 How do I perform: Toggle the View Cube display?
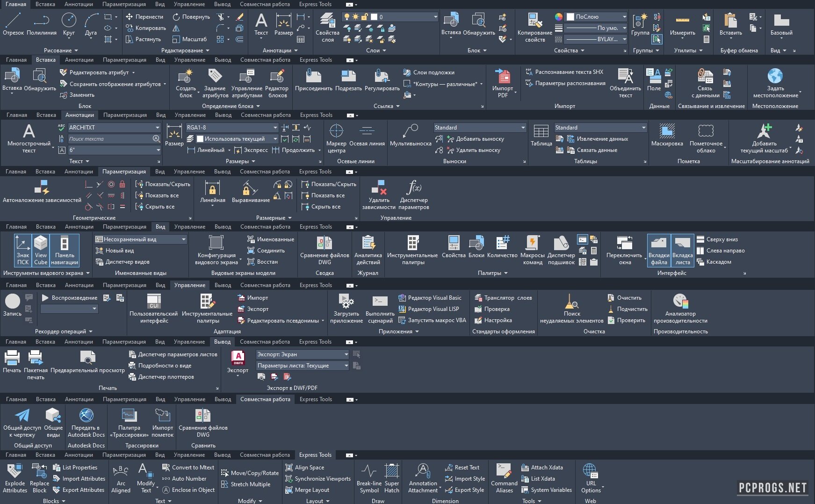tap(41, 250)
